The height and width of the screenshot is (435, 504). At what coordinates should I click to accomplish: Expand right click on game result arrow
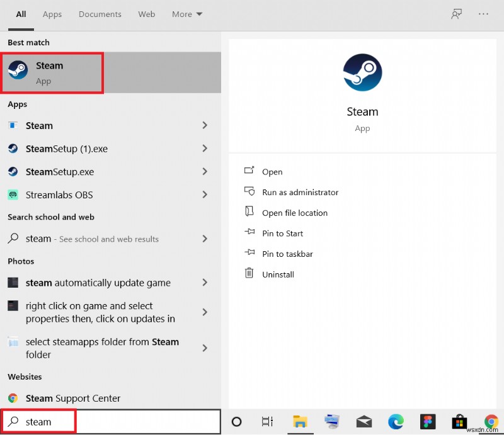(x=205, y=312)
